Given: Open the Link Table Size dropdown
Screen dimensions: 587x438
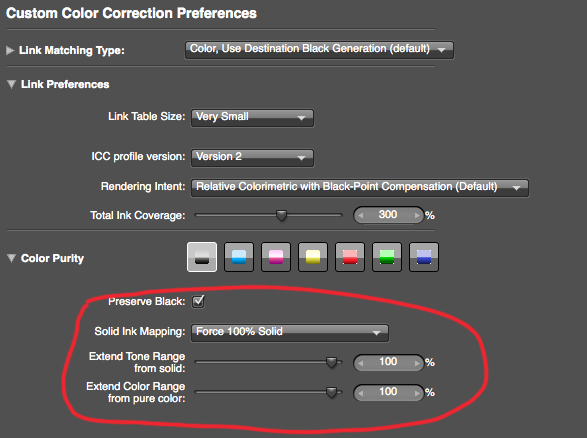Looking at the screenshot, I should tap(252, 118).
